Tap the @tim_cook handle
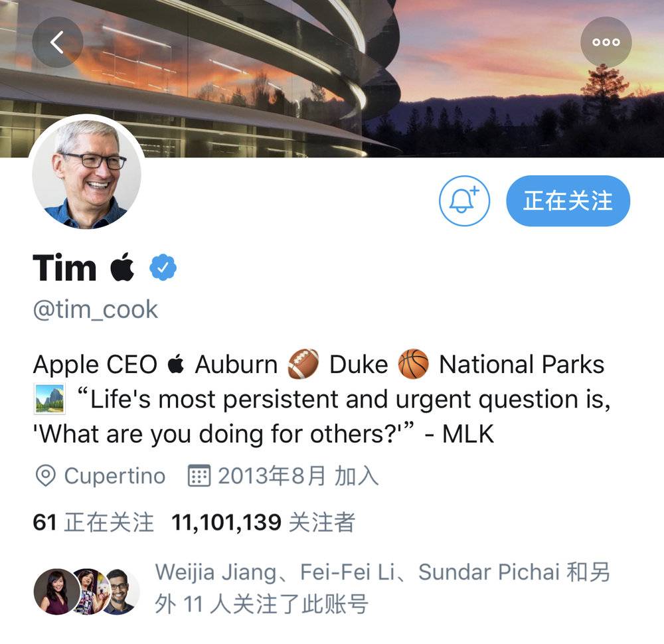This screenshot has width=664, height=644. coord(95,309)
